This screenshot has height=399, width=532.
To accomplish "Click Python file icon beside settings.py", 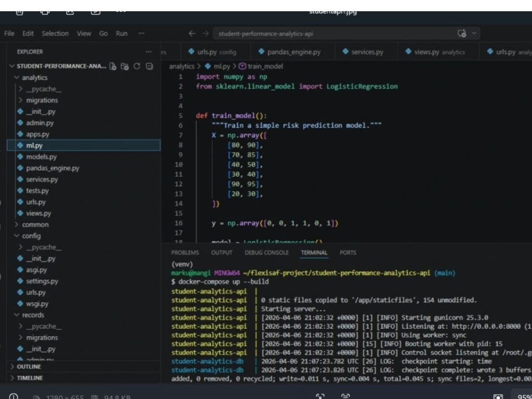I will (x=20, y=281).
